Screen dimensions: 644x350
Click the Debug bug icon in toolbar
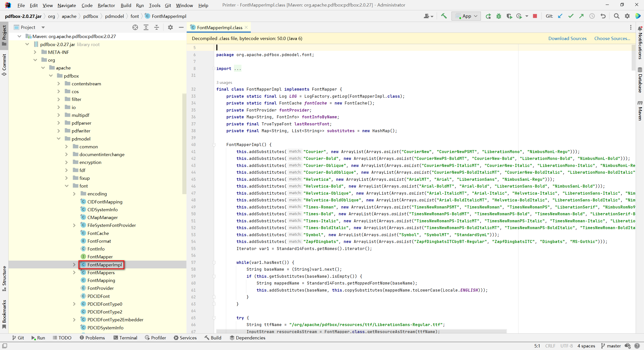(x=499, y=16)
